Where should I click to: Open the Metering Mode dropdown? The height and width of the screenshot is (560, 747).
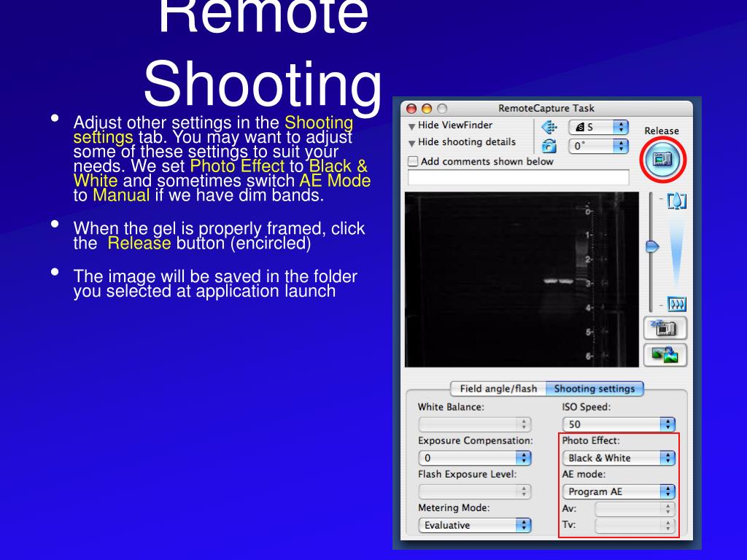[x=474, y=525]
